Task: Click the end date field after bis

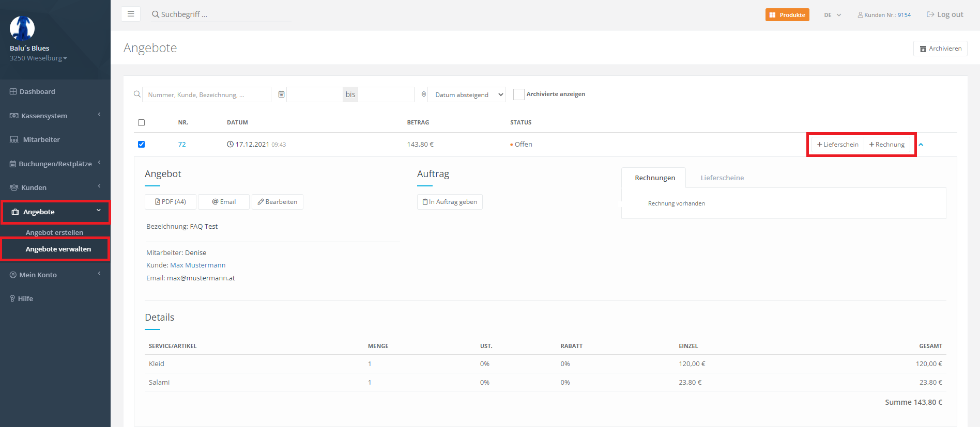Action: tap(386, 94)
